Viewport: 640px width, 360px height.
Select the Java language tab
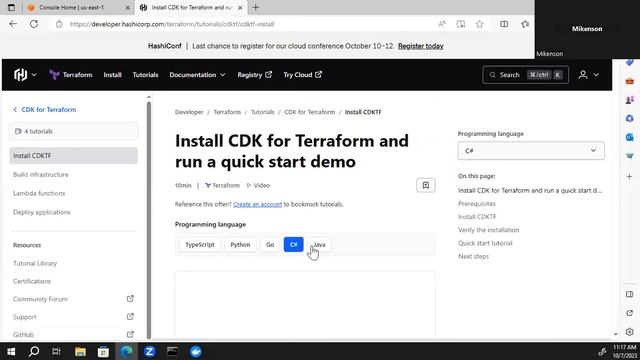(319, 244)
